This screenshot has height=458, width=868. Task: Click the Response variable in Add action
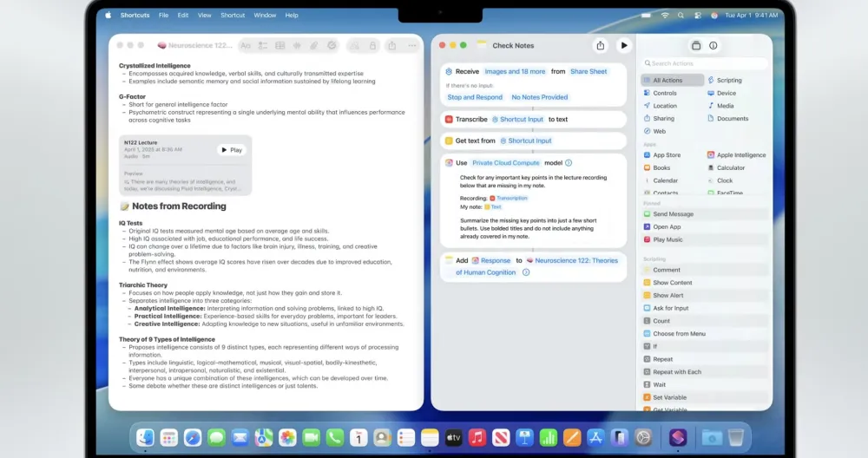pyautogui.click(x=491, y=260)
